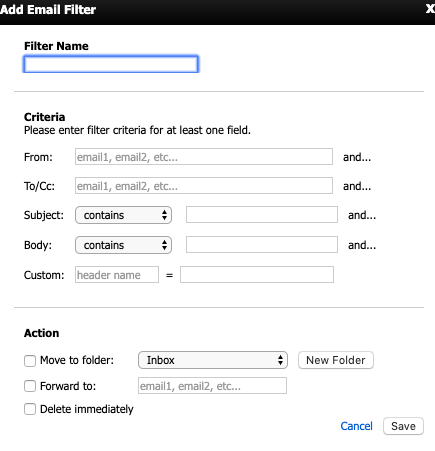435x451 pixels.
Task: Close the Add Email Filter dialog
Action: (x=430, y=9)
